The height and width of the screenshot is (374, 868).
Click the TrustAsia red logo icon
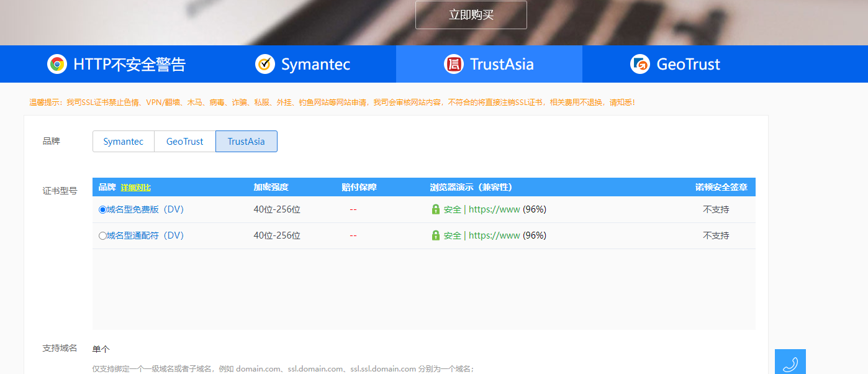[x=454, y=64]
